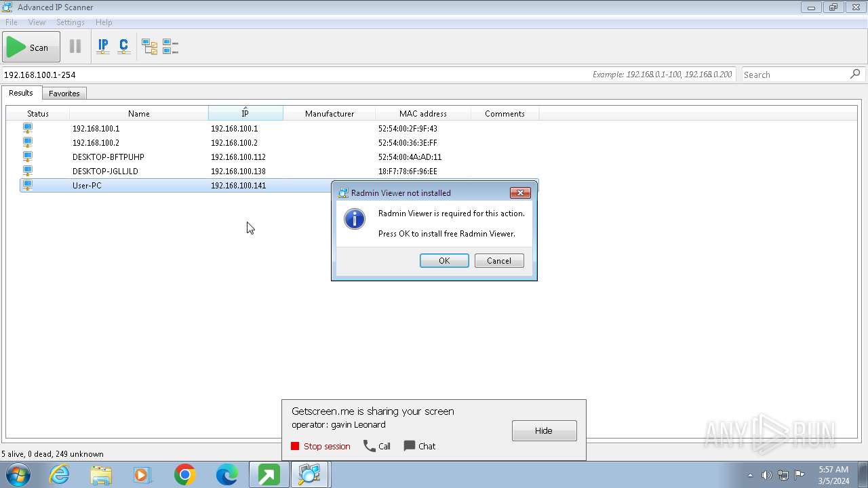Open the Windows Start menu
Screen dimensions: 868x488
pyautogui.click(x=18, y=474)
